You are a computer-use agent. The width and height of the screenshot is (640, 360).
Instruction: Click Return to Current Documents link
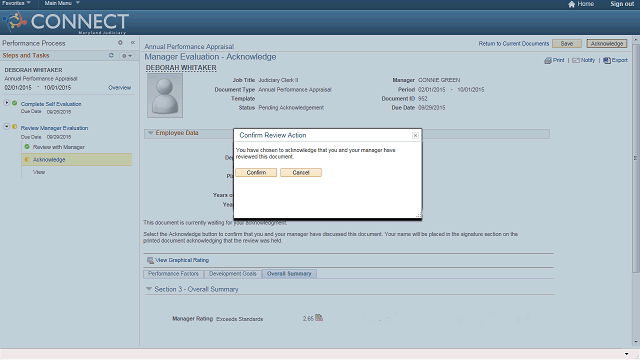click(514, 44)
